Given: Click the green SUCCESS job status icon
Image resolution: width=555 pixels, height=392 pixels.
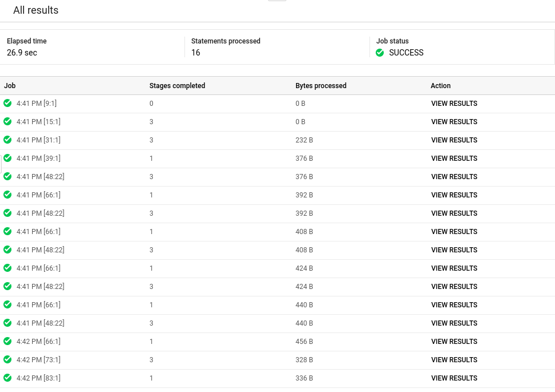Looking at the screenshot, I should coord(380,53).
